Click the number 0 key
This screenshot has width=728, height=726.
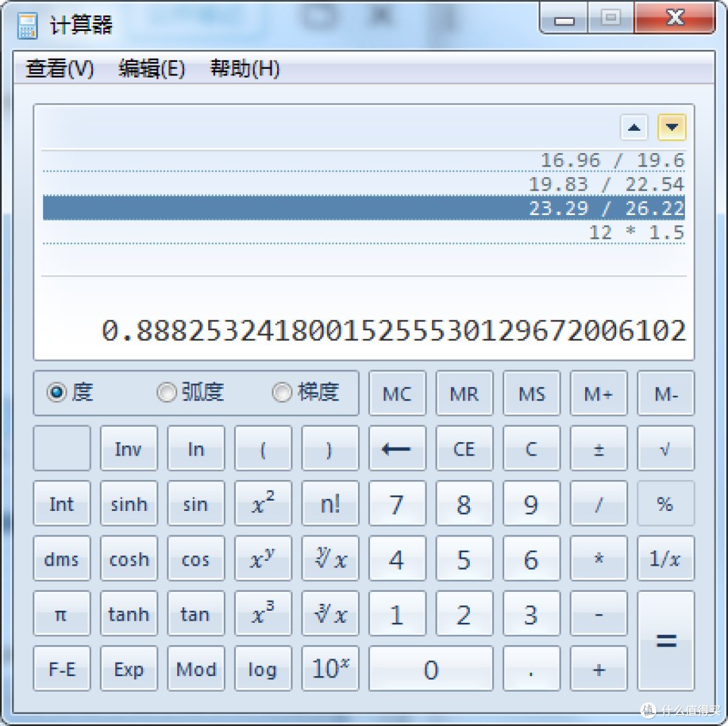coord(431,669)
